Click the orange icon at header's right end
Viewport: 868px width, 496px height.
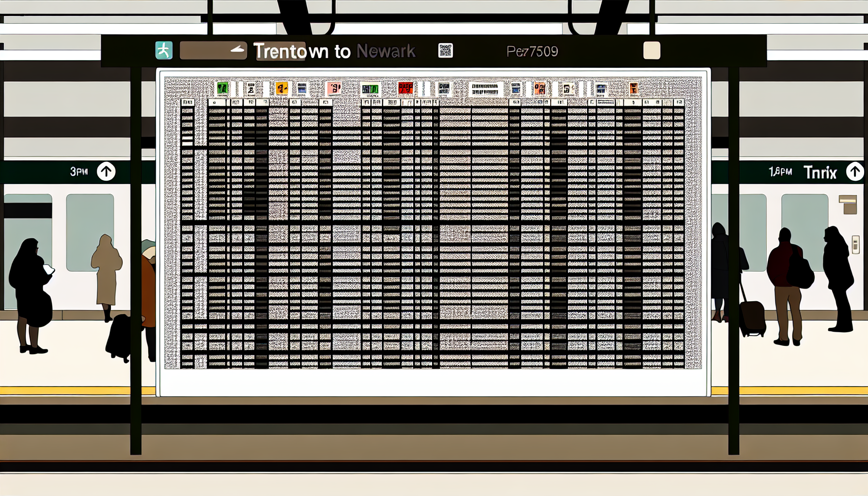[x=634, y=88]
